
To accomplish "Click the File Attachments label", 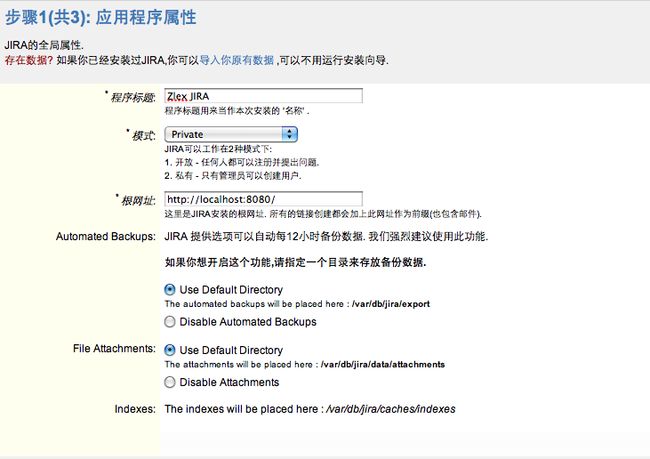I will 114,349.
